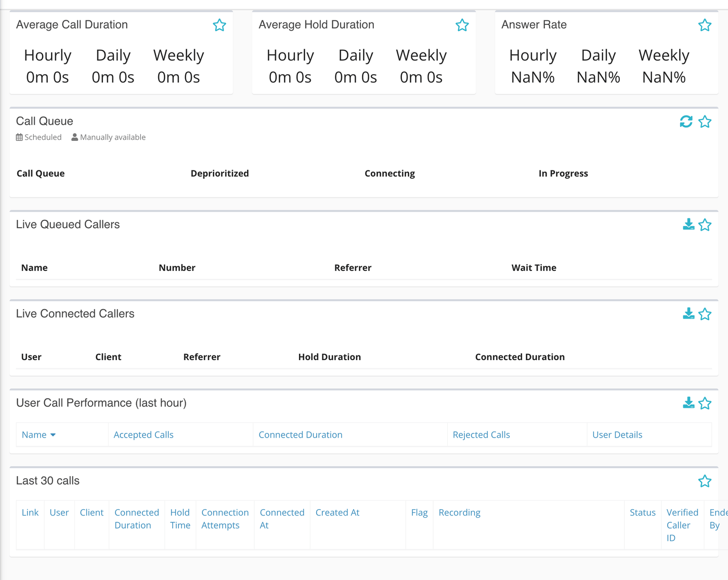The width and height of the screenshot is (728, 580).
Task: Sort by Accepted Calls column
Action: [x=144, y=434]
